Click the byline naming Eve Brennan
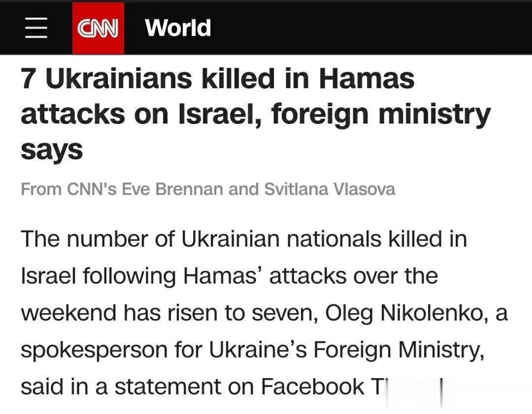 208,189
